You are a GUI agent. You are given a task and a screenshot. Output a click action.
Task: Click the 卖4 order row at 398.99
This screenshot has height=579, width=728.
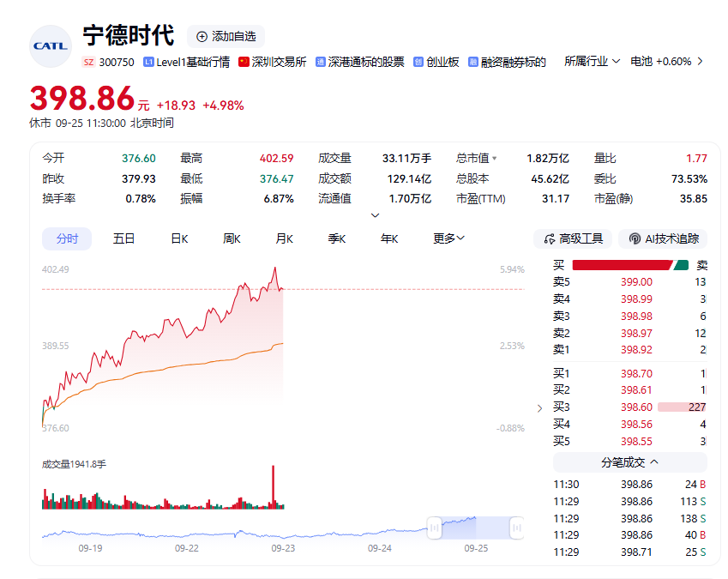tap(629, 299)
